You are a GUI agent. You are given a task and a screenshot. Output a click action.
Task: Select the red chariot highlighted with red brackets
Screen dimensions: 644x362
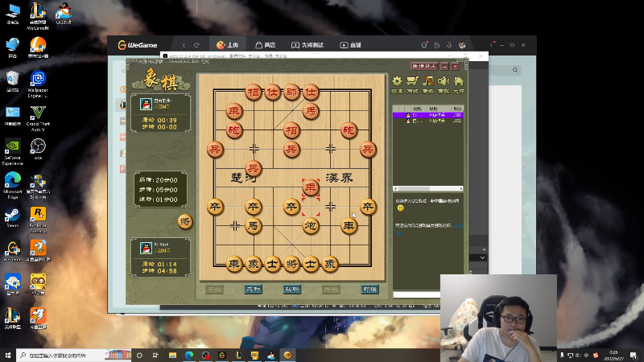[311, 187]
